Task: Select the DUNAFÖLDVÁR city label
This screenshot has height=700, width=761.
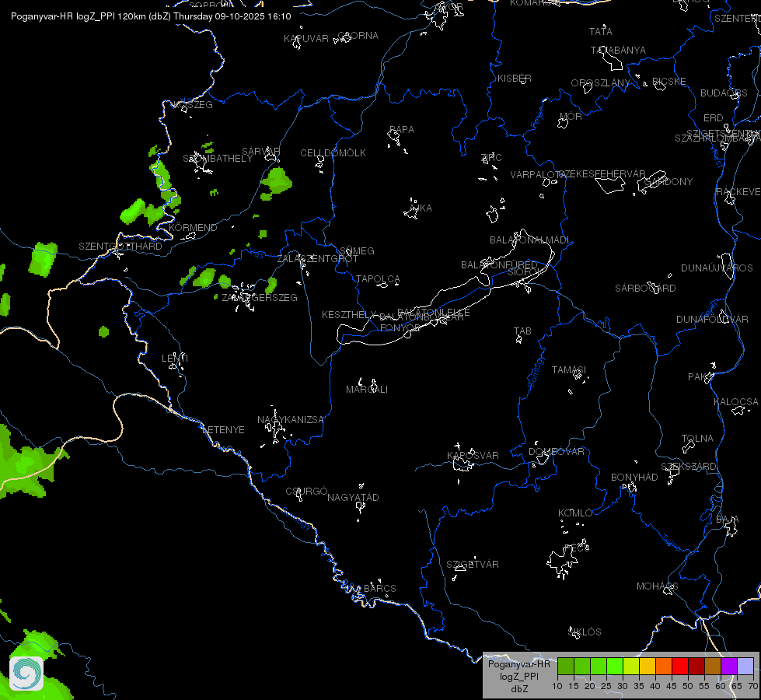Action: (713, 320)
